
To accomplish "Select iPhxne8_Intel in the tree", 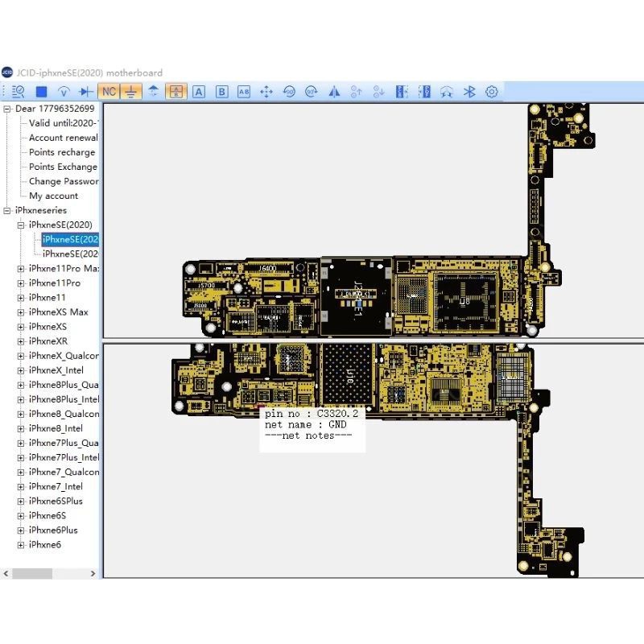I will [x=56, y=428].
